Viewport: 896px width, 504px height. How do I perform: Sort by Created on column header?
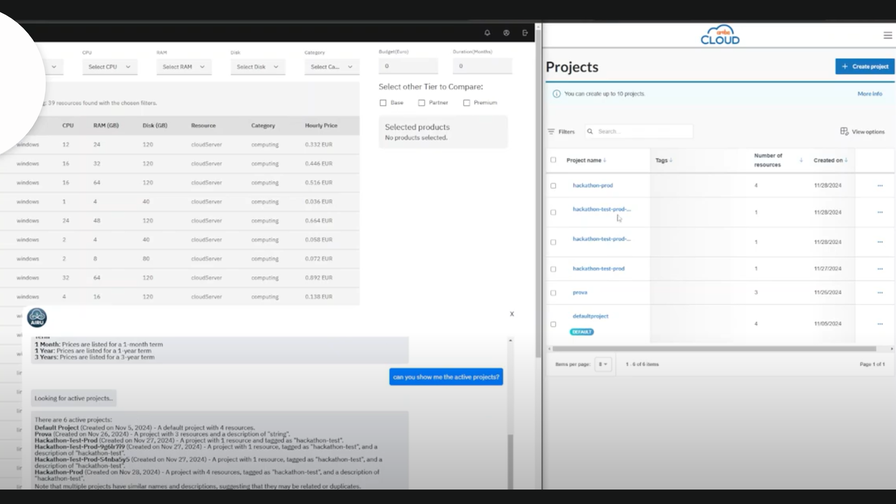pos(829,160)
